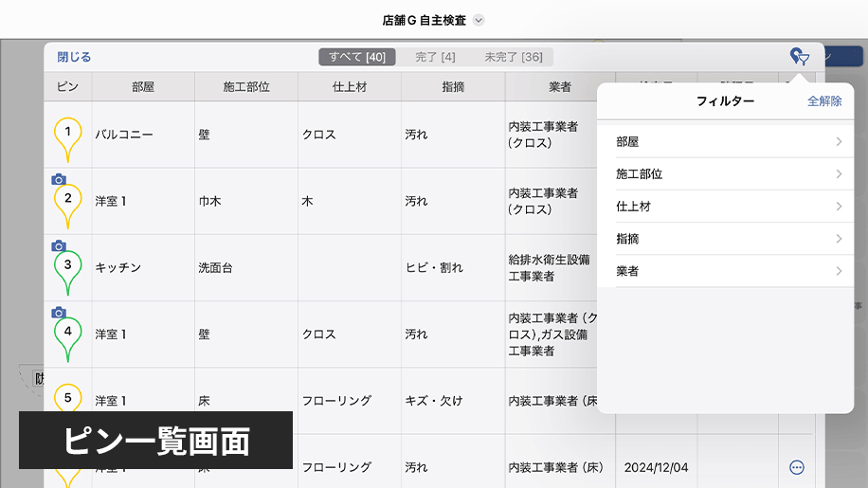
Task: Select yellow pin number 5
Action: 67,399
